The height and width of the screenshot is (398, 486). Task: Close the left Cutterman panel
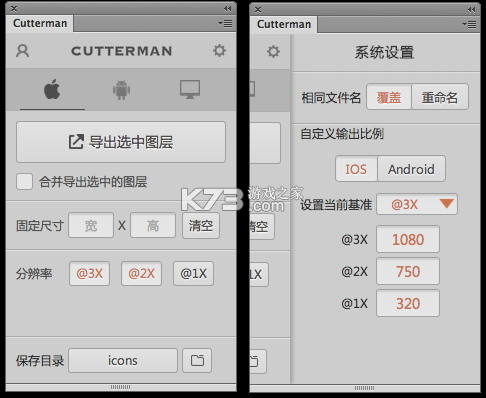(14, 8)
